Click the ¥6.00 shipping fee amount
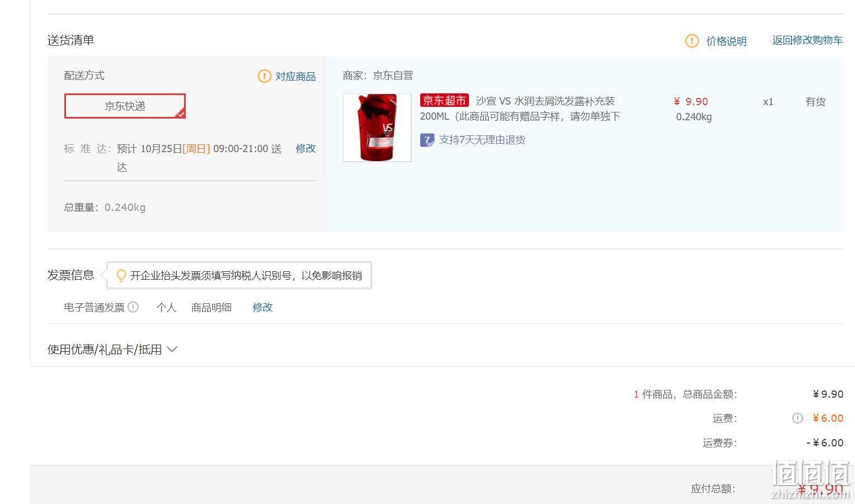 pyautogui.click(x=828, y=418)
